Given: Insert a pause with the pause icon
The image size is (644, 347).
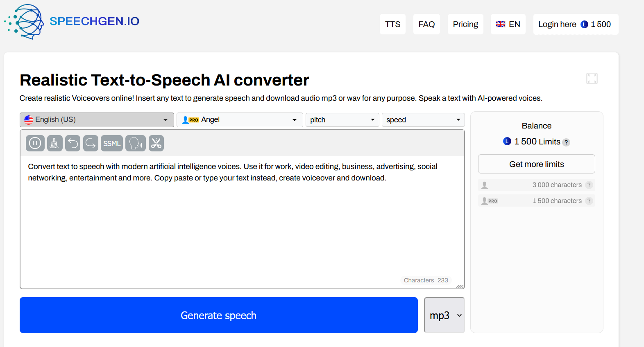Looking at the screenshot, I should pyautogui.click(x=35, y=143).
